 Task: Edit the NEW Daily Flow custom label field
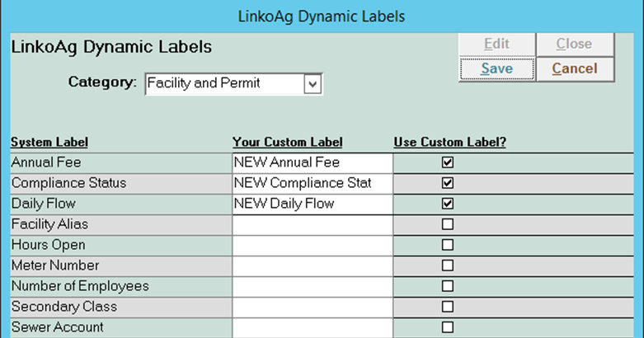[x=313, y=204]
